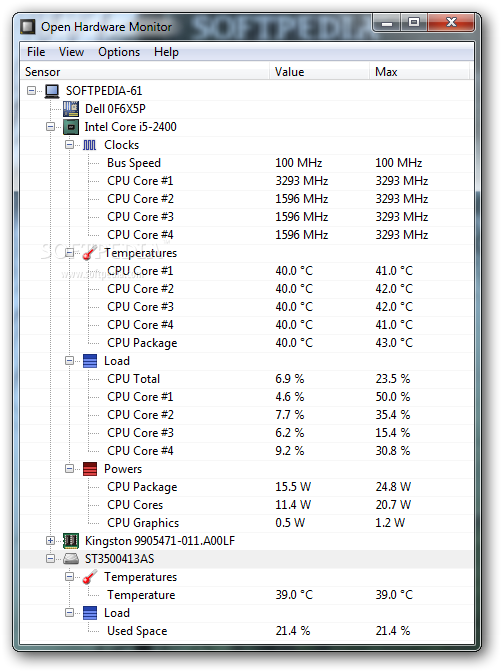Open the Help menu
This screenshot has width=502, height=672.
pyautogui.click(x=166, y=52)
